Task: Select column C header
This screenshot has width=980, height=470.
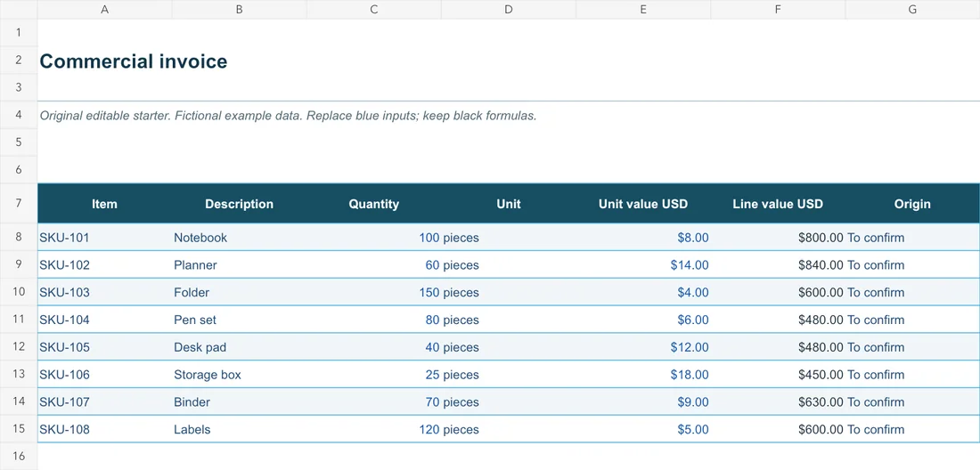Action: click(x=374, y=10)
